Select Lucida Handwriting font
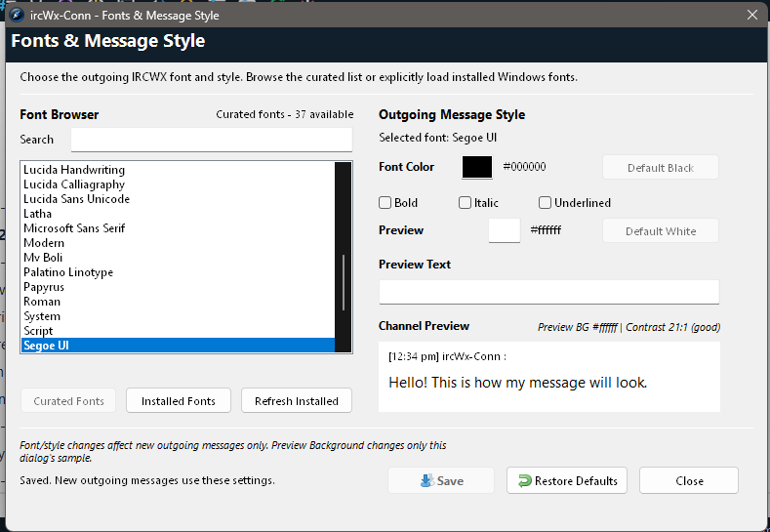Viewport: 770px width, 532px height. tap(178, 170)
